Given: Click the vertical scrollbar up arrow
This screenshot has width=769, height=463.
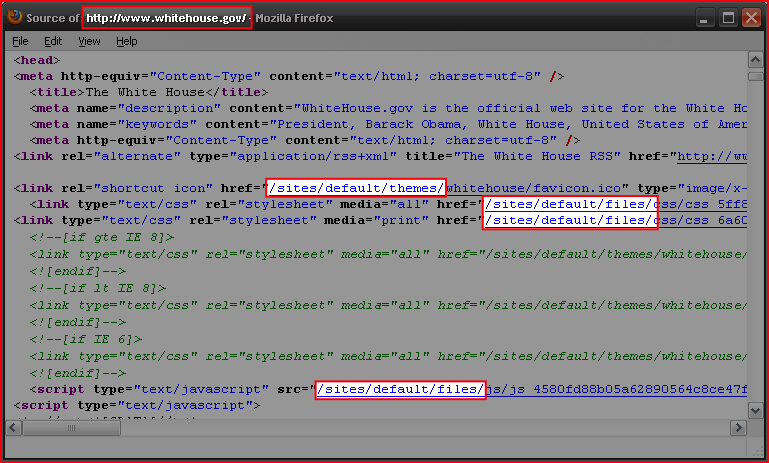Looking at the screenshot, I should pyautogui.click(x=755, y=60).
